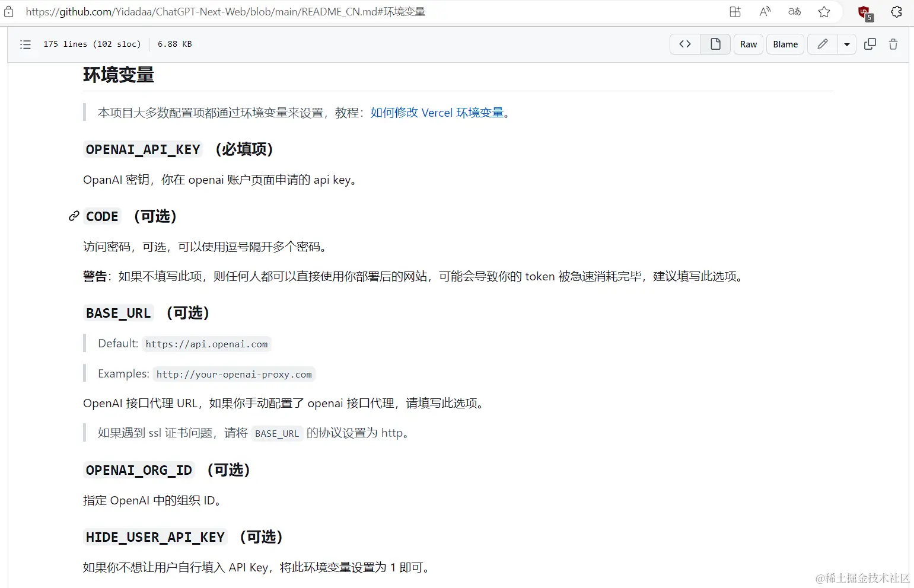The width and height of the screenshot is (914, 588).
Task: Open the Blame view
Action: tap(785, 44)
